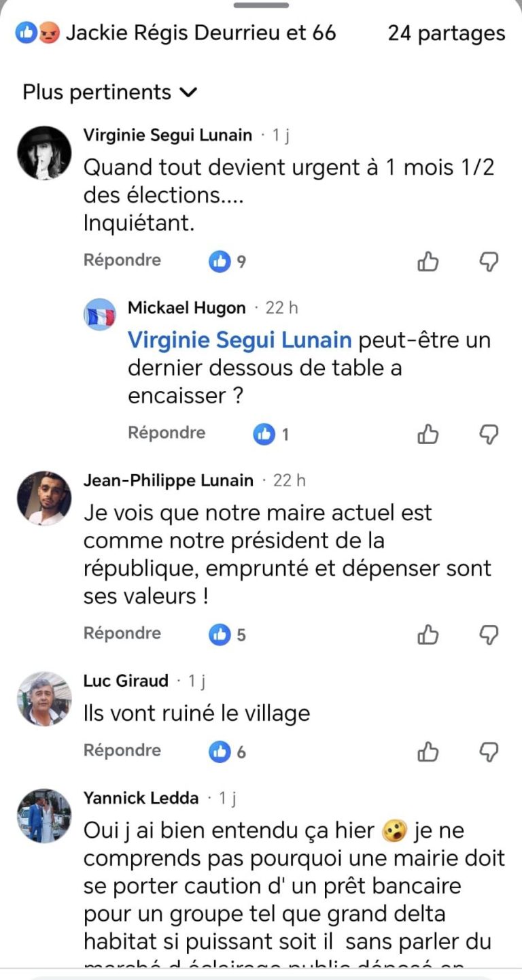Thumbs down Luc Giraud's comment
The image size is (522, 980).
pyautogui.click(x=489, y=751)
